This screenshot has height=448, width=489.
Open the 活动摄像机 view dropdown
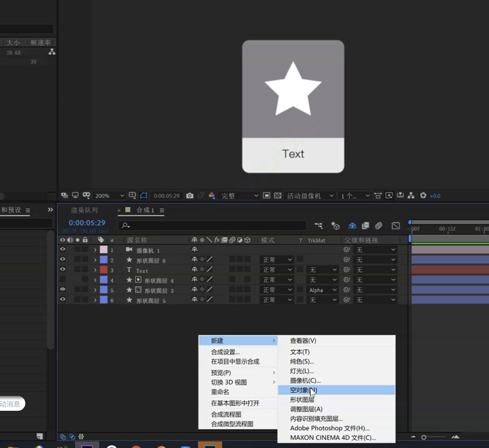[310, 196]
